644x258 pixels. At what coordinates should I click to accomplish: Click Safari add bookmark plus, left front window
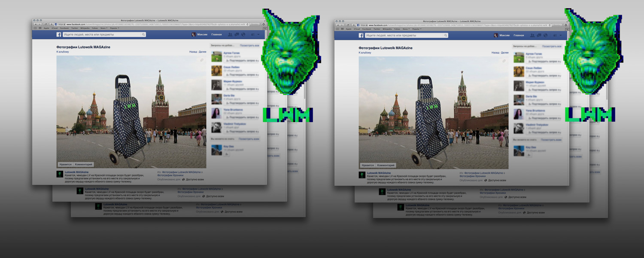52,25
